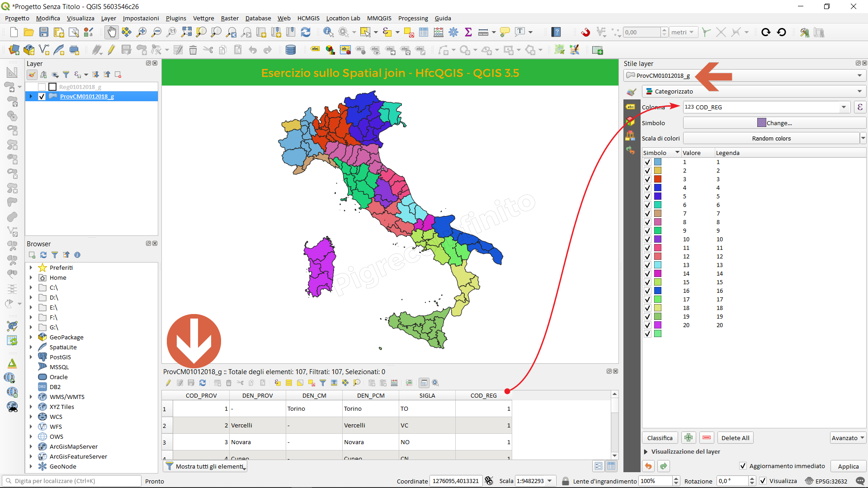This screenshot has width=868, height=488.
Task: Click the Toggle Editing pencil icon
Action: click(x=111, y=50)
